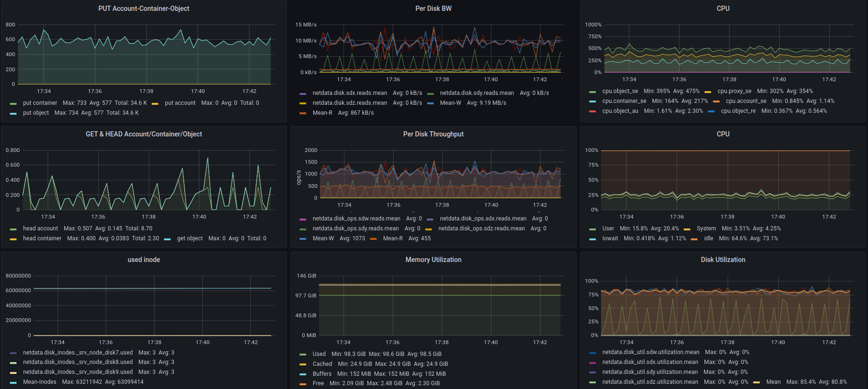
Task: Click the used inode panel title
Action: 144,260
